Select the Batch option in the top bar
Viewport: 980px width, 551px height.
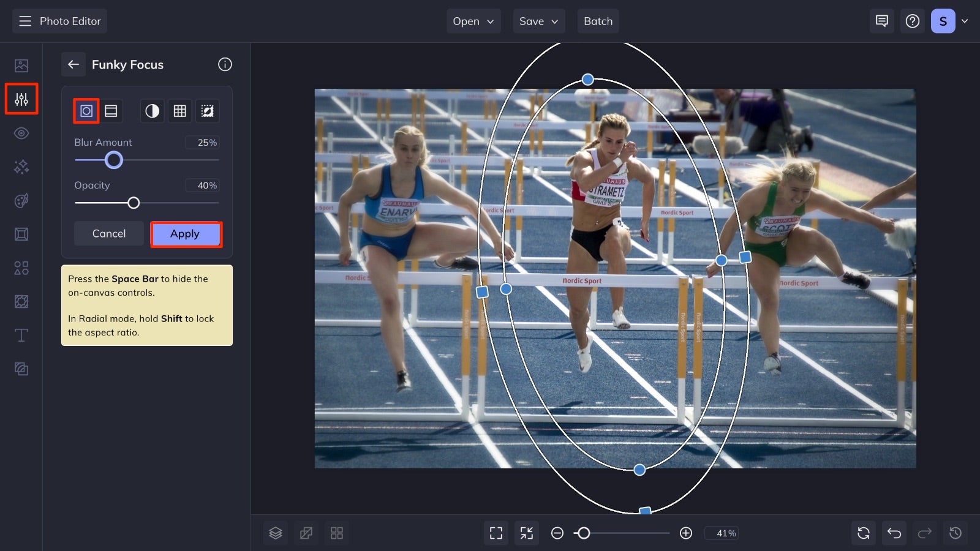click(x=598, y=21)
